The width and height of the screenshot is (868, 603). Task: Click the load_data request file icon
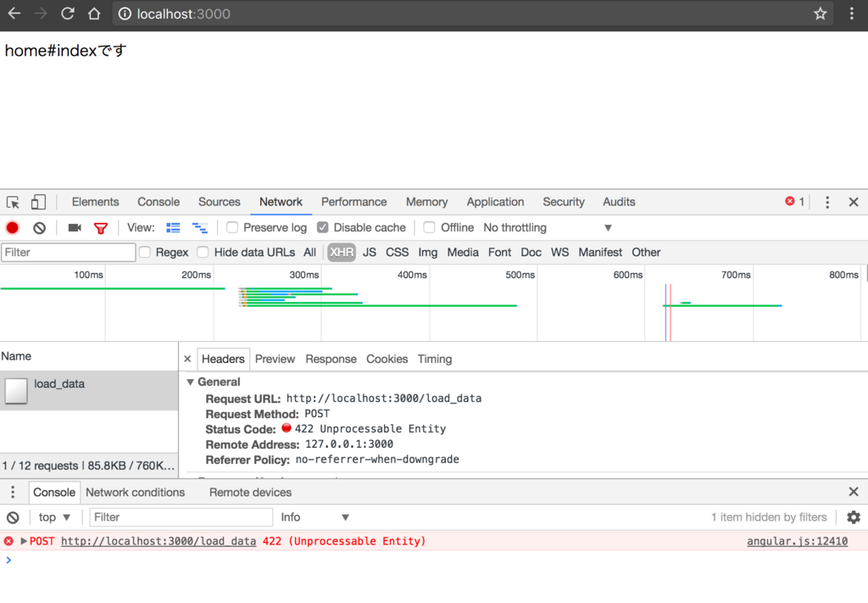tap(16, 391)
